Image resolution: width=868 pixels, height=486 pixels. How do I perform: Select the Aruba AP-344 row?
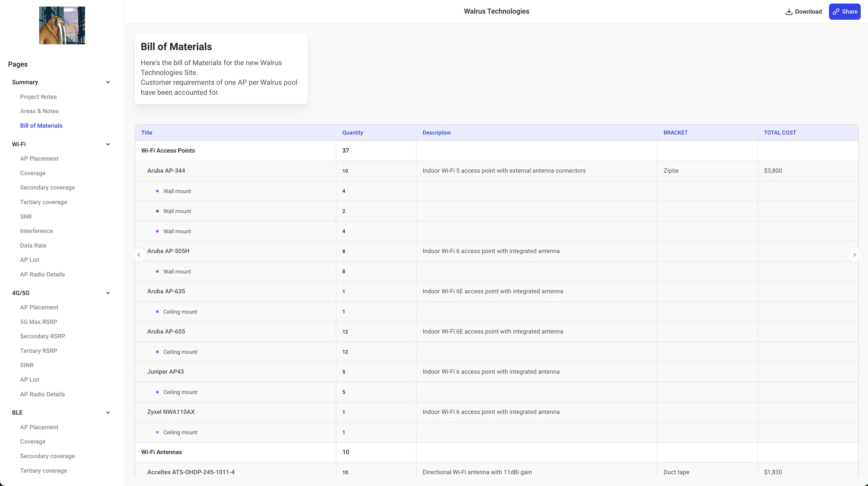(496, 171)
